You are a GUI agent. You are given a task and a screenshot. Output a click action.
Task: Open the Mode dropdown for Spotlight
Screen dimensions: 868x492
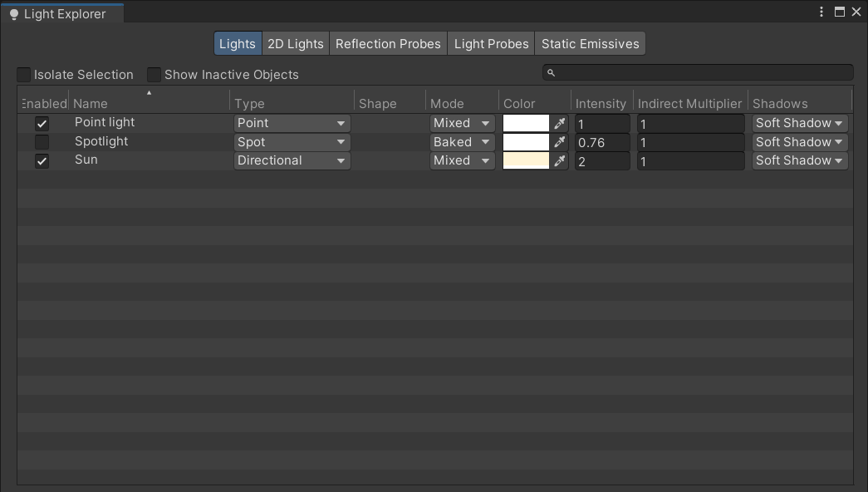tap(463, 142)
